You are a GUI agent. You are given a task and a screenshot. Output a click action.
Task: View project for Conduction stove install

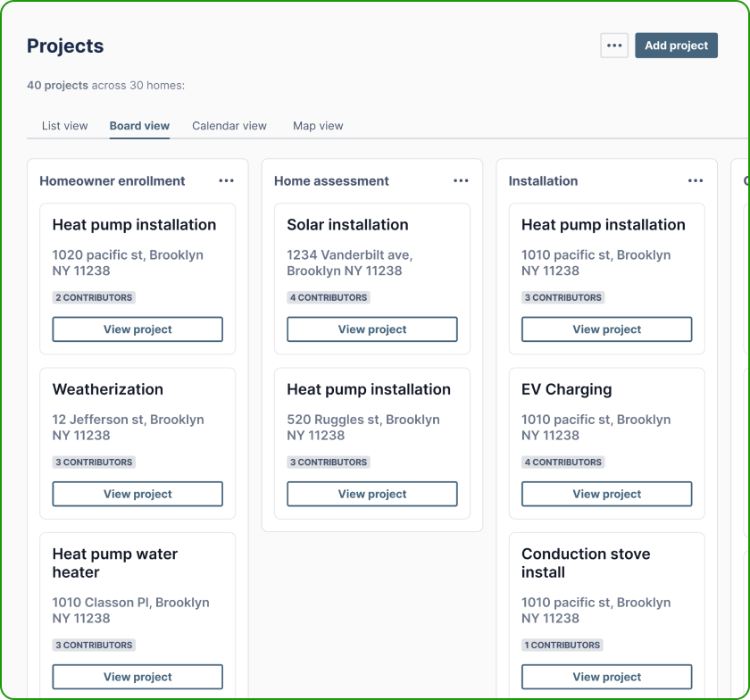[x=607, y=677]
